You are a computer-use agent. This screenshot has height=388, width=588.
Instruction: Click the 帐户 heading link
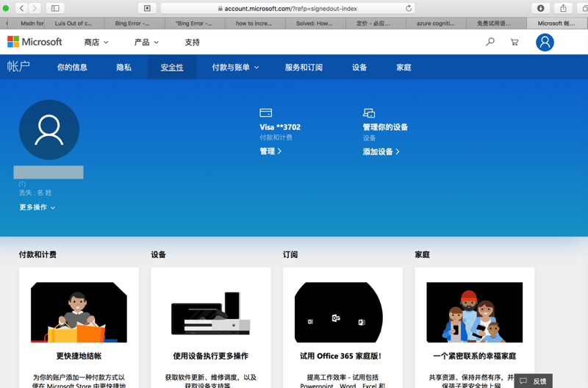click(18, 66)
